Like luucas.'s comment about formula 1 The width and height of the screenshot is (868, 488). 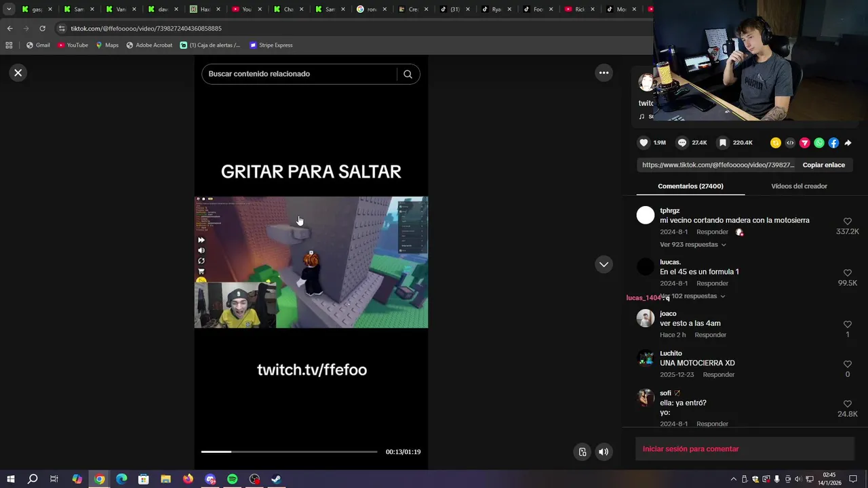[x=848, y=273]
